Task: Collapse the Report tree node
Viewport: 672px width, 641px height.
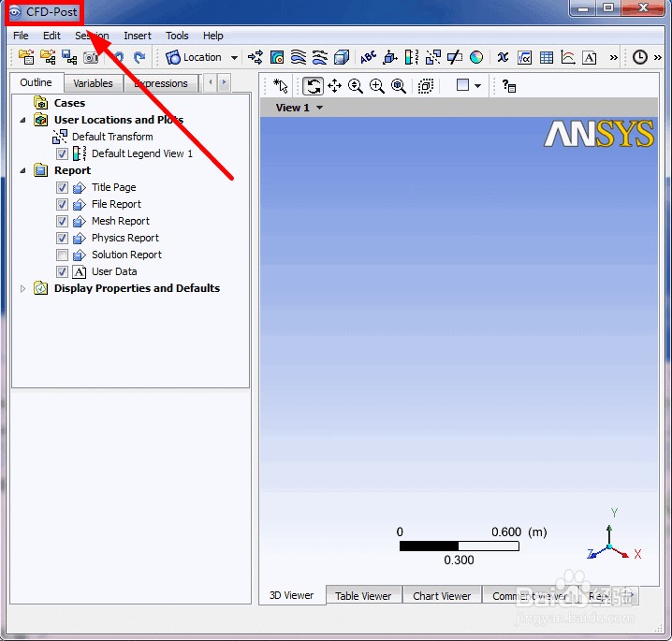Action: point(23,170)
